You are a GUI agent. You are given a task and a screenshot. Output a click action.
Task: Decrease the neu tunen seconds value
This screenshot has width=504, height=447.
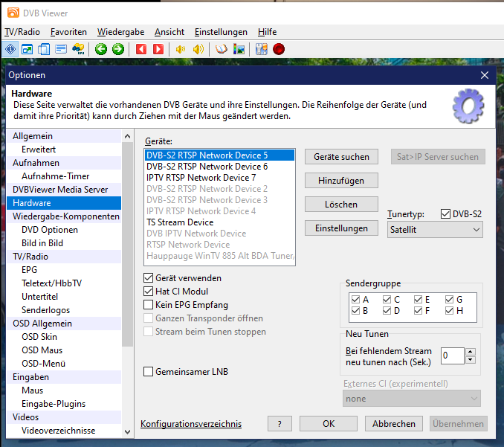471,359
